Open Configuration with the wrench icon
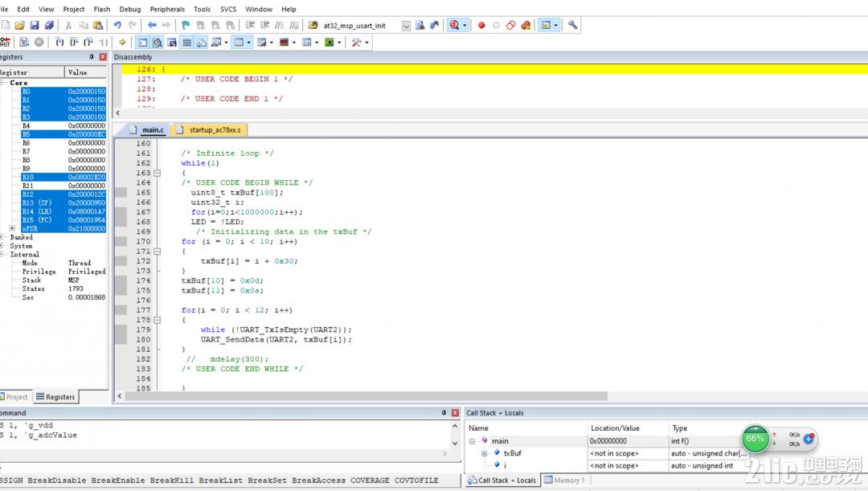 tap(572, 26)
